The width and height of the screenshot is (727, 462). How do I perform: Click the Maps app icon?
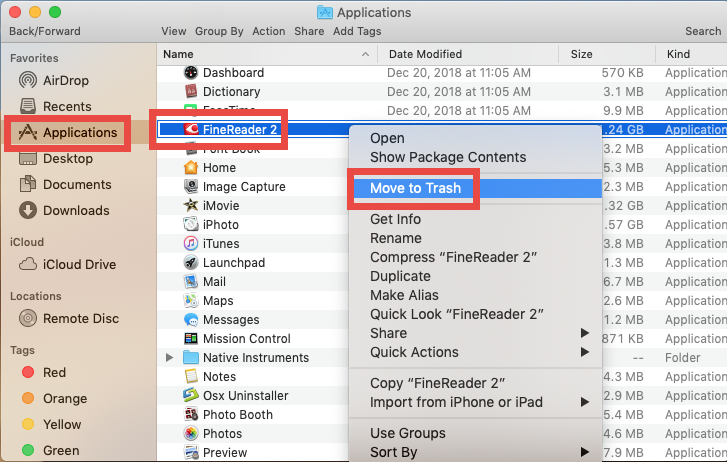pyautogui.click(x=191, y=301)
